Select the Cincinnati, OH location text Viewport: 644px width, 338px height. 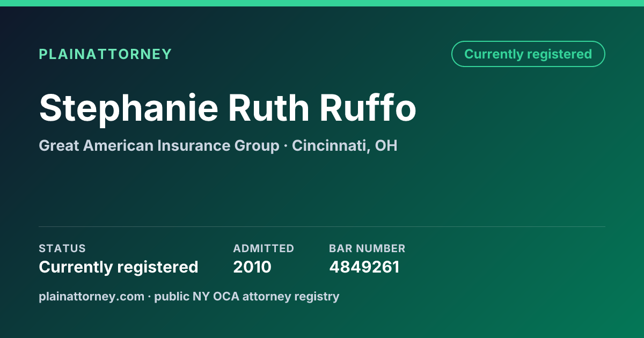click(345, 145)
